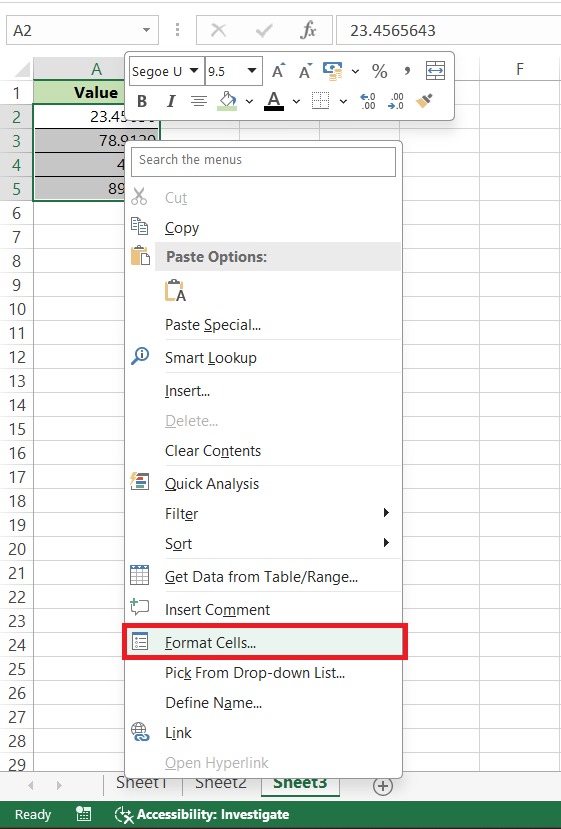Apply Comma Style format

tap(407, 71)
